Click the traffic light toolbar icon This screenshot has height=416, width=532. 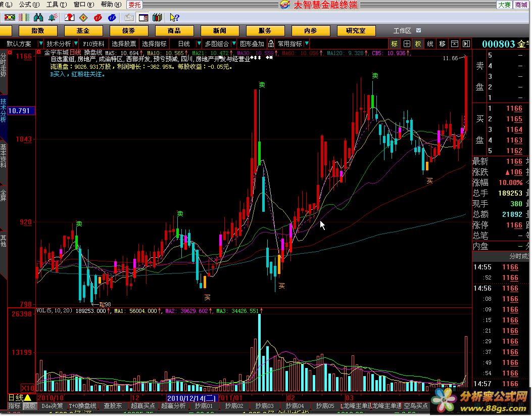coord(10,17)
